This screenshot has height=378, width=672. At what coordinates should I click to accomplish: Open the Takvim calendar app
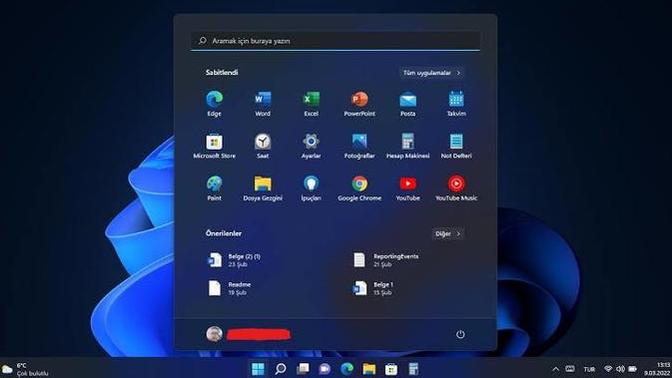point(456,104)
